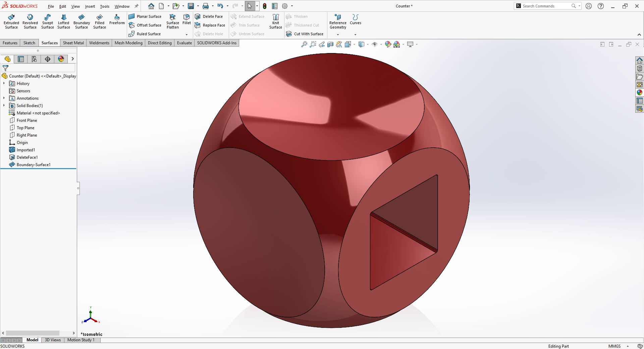Click the Zoom to Fit icon
644x349 pixels.
tap(304, 44)
